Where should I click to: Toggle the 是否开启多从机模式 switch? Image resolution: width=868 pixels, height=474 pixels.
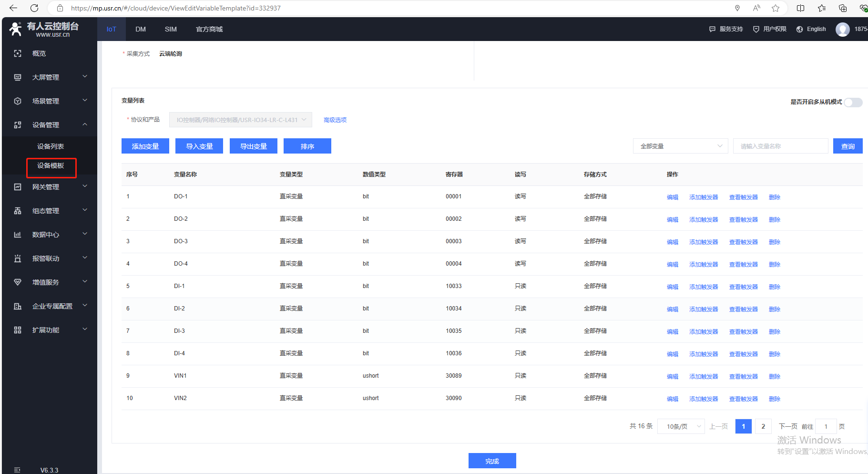(x=853, y=102)
